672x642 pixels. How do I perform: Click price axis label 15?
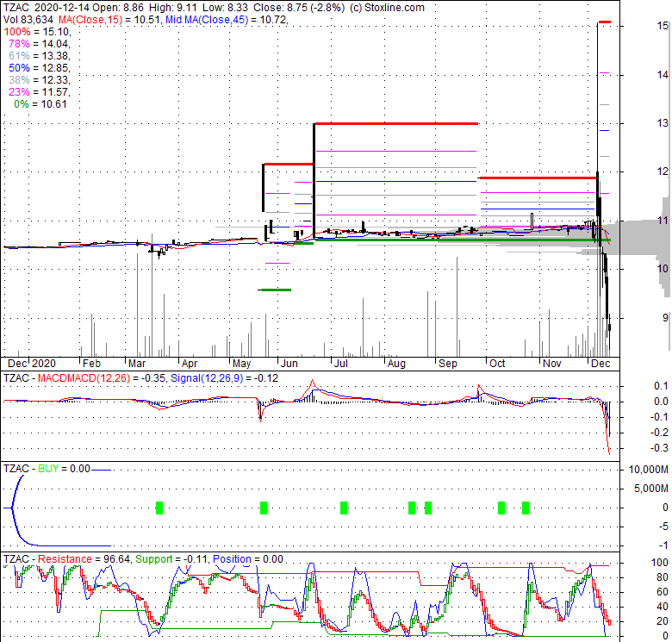click(663, 26)
